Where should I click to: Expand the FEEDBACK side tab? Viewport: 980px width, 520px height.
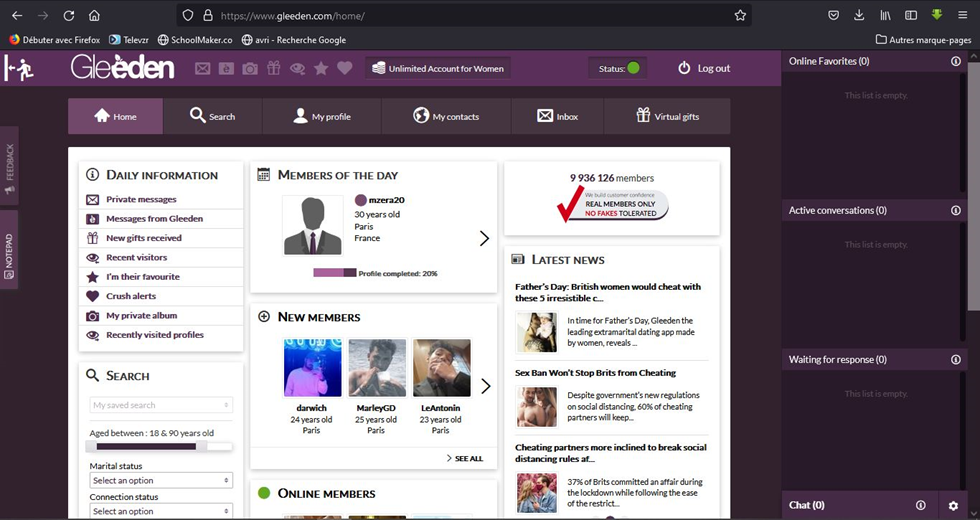9,167
